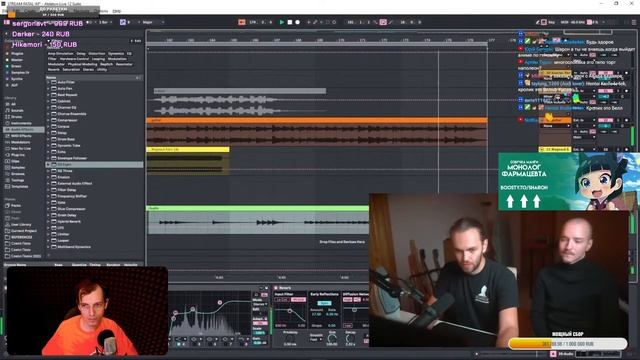Open the 1 Bar quantization dropdown
The height and width of the screenshot is (360, 640).
click(105, 22)
